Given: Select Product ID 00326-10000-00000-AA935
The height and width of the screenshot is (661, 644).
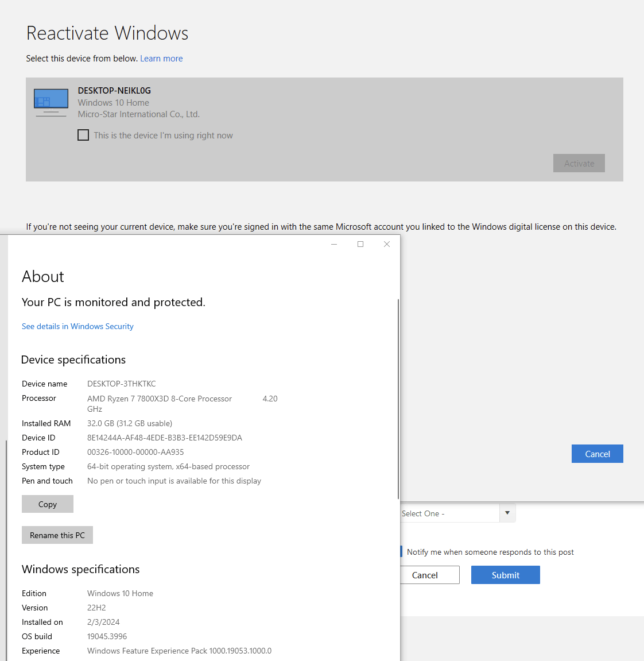Looking at the screenshot, I should pyautogui.click(x=135, y=452).
